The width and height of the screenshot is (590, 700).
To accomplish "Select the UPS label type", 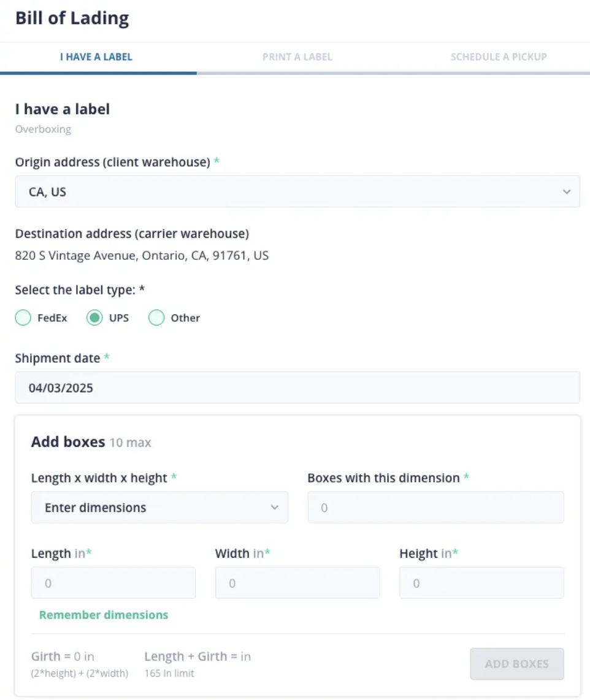I will [x=94, y=318].
